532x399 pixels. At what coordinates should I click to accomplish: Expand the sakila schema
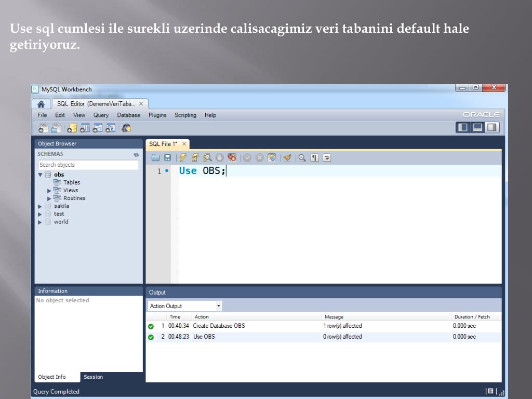click(x=39, y=206)
